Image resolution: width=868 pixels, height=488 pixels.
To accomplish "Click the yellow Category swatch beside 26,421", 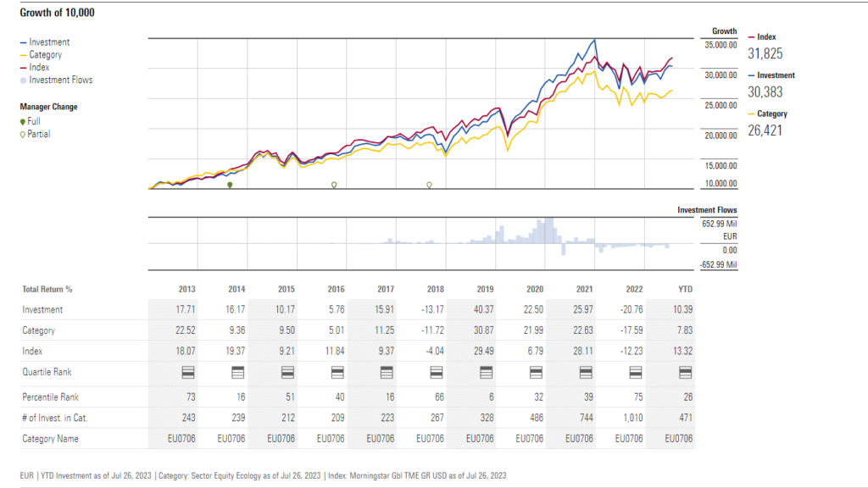I will [751, 114].
